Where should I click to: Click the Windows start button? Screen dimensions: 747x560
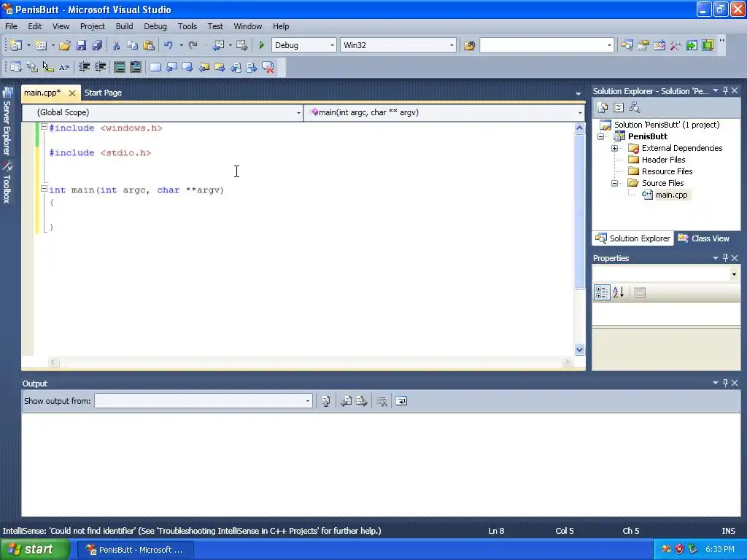(x=34, y=550)
